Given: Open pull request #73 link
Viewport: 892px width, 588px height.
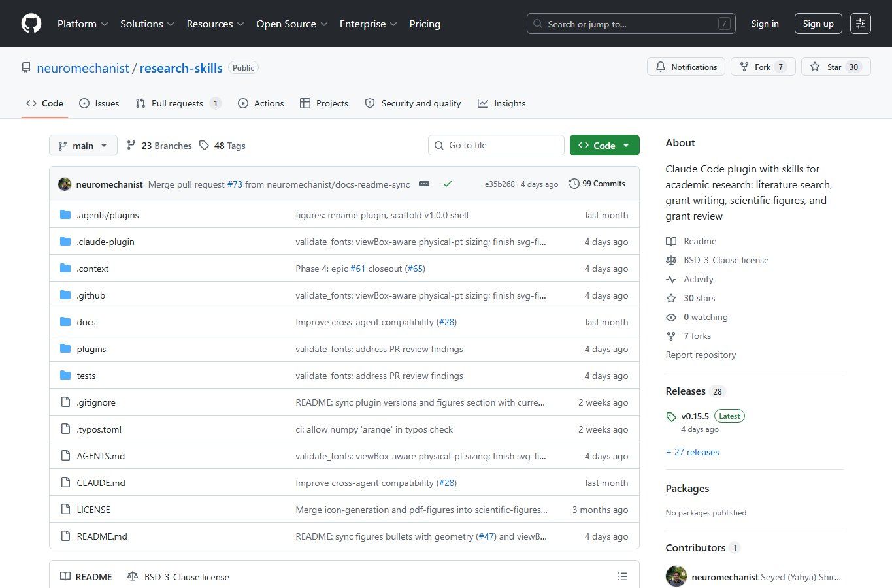Looking at the screenshot, I should pyautogui.click(x=235, y=184).
